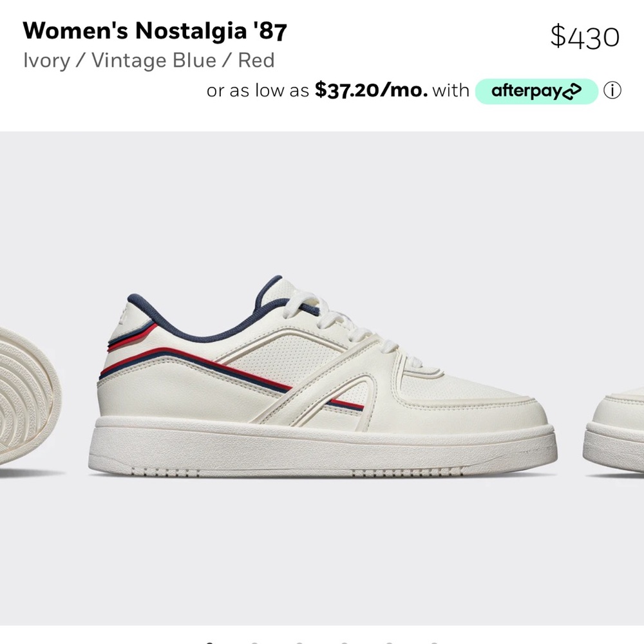This screenshot has height=644, width=644.
Task: Open the main side-view sneaker photo
Action: click(323, 377)
